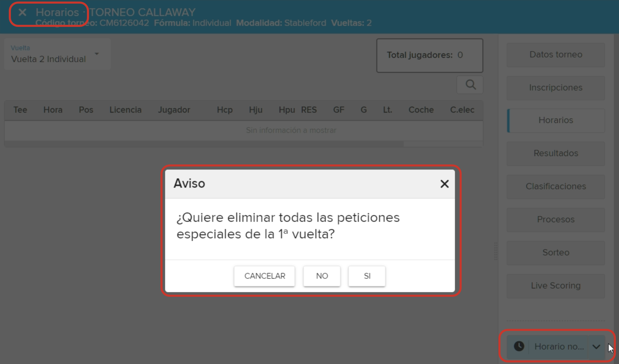Open the Datos torneo section
The image size is (619, 364).
(556, 55)
